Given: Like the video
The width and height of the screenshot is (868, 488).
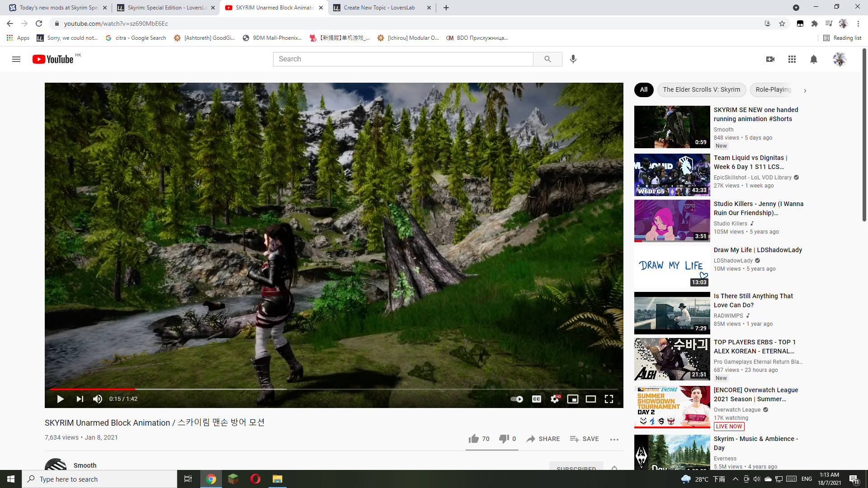Looking at the screenshot, I should click(479, 439).
